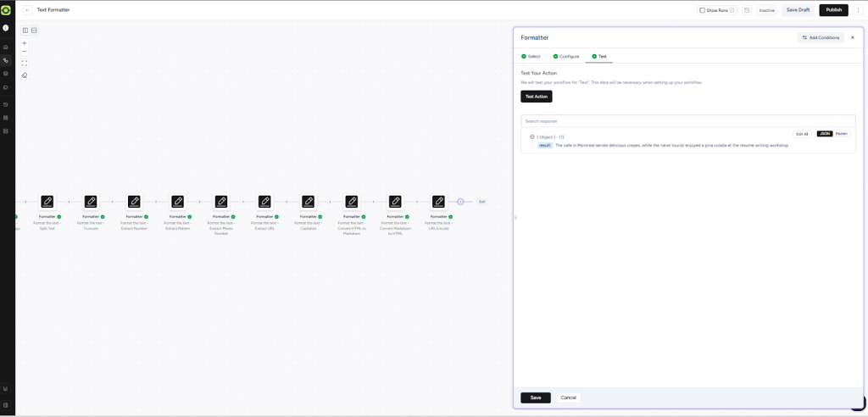Enable the Show Runs checkbox
The height and width of the screenshot is (417, 868).
(703, 10)
